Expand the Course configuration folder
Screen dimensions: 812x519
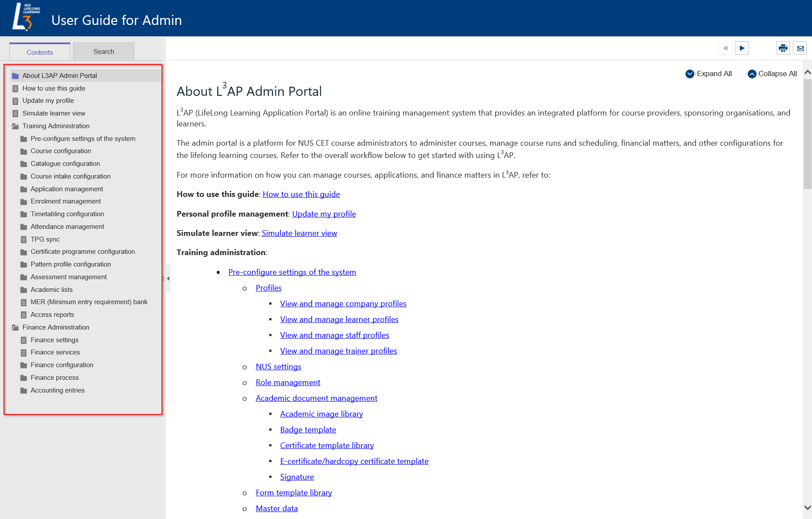[x=24, y=151]
